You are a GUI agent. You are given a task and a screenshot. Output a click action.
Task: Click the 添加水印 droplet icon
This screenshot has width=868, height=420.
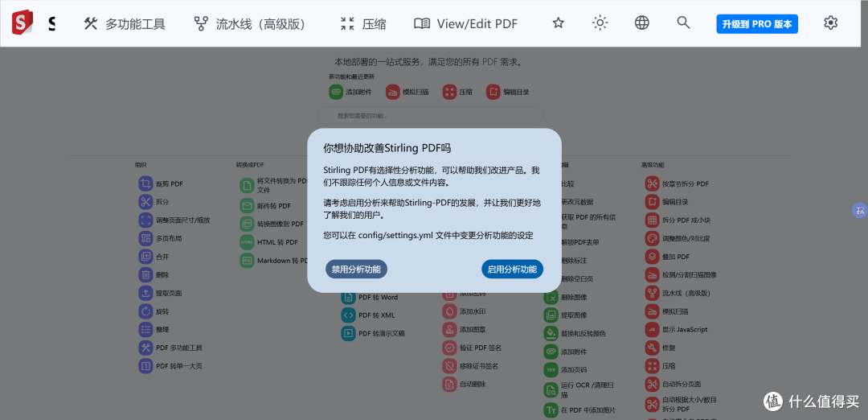point(449,311)
